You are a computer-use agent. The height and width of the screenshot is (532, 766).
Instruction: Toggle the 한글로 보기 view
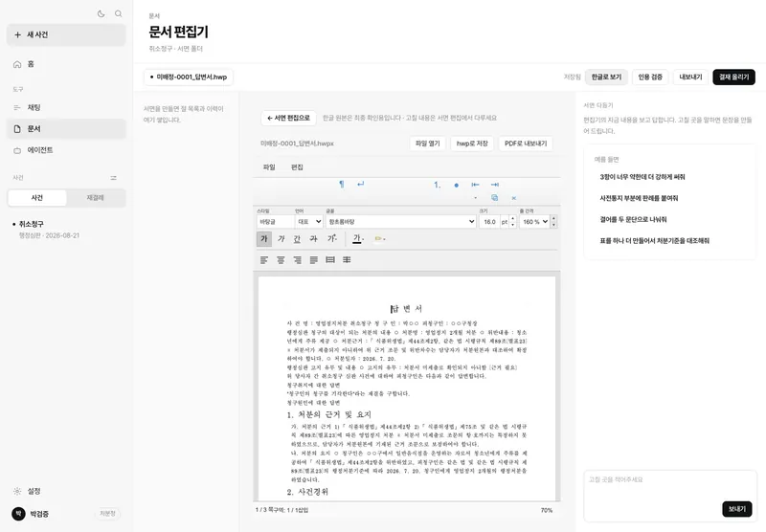point(606,78)
